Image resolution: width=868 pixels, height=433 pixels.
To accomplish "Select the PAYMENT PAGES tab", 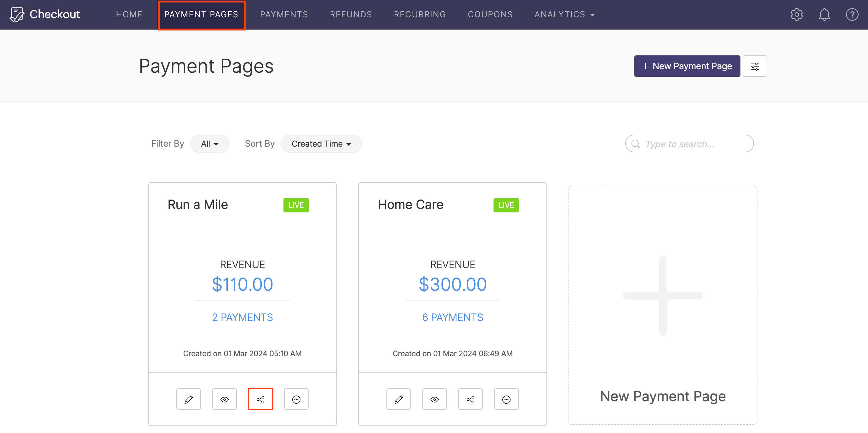I will coord(202,15).
